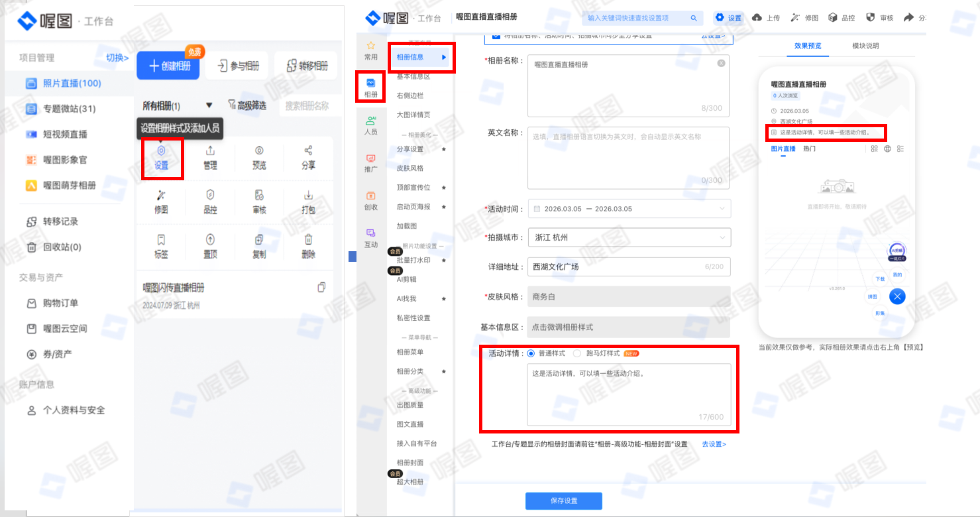
Task: Open 私密性设置 in the settings menu
Action: (x=413, y=318)
